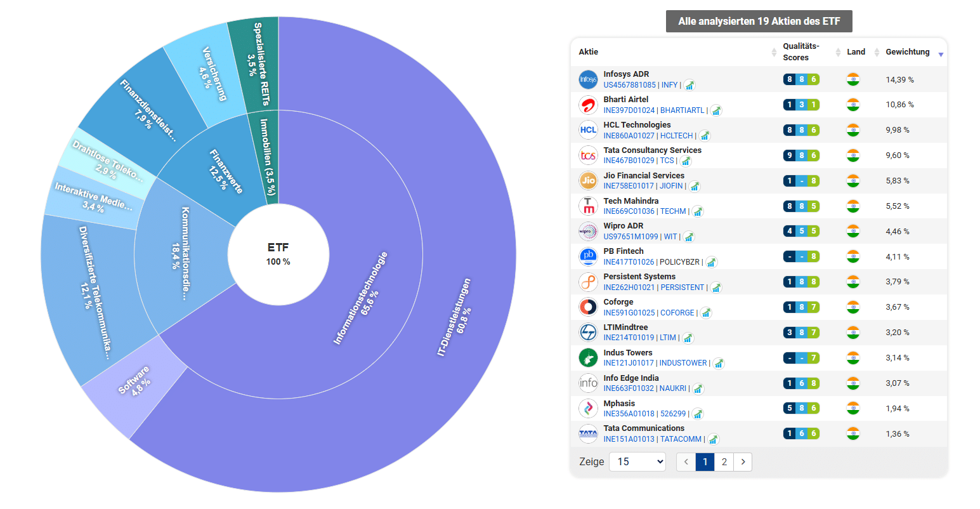This screenshot has width=980, height=509.
Task: Click the Tata Consultancy Services logo
Action: pos(588,155)
